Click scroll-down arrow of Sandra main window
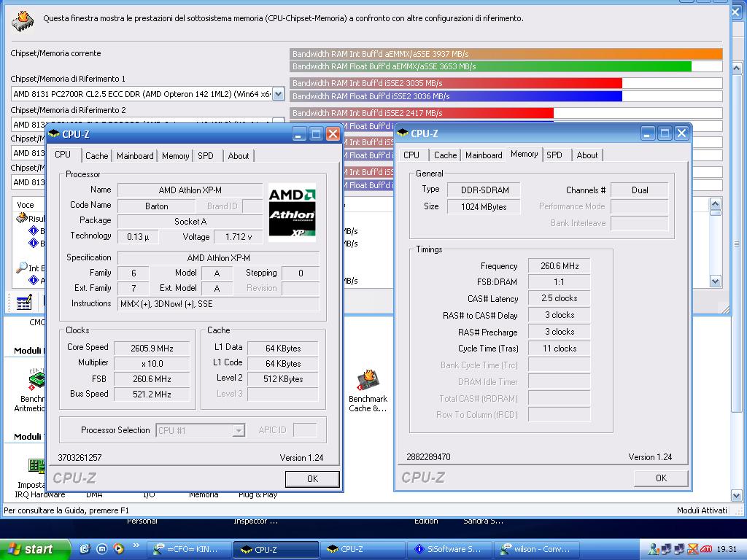The height and width of the screenshot is (560, 747). pos(736,495)
